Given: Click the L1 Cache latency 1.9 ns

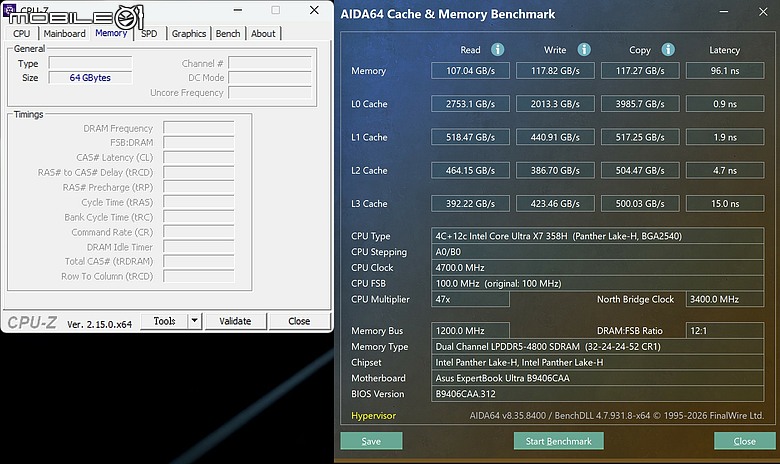Looking at the screenshot, I should pyautogui.click(x=725, y=137).
